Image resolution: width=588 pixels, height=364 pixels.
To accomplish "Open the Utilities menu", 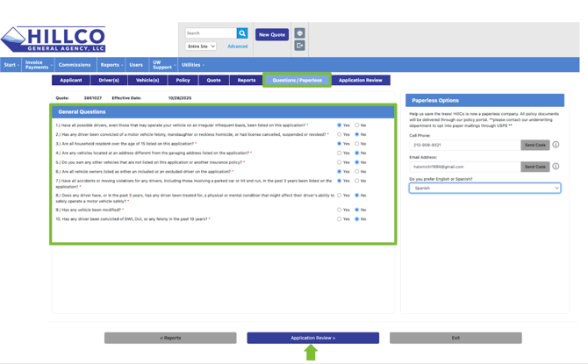I will tap(192, 65).
